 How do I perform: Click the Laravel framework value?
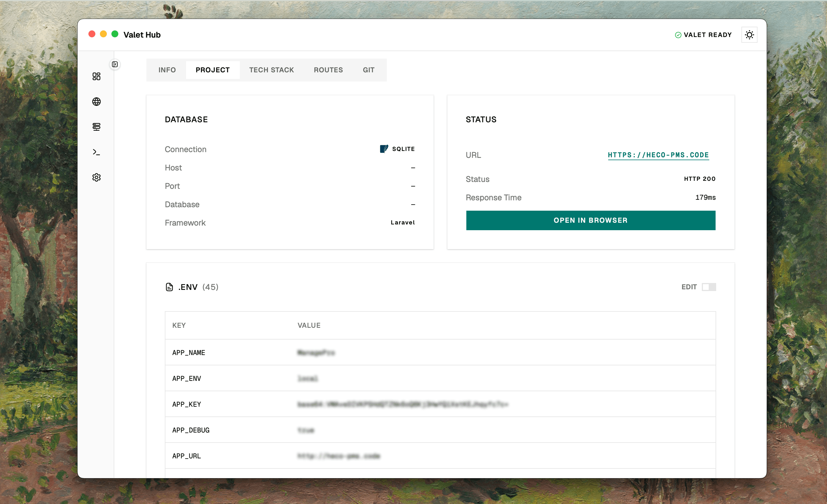tap(402, 222)
